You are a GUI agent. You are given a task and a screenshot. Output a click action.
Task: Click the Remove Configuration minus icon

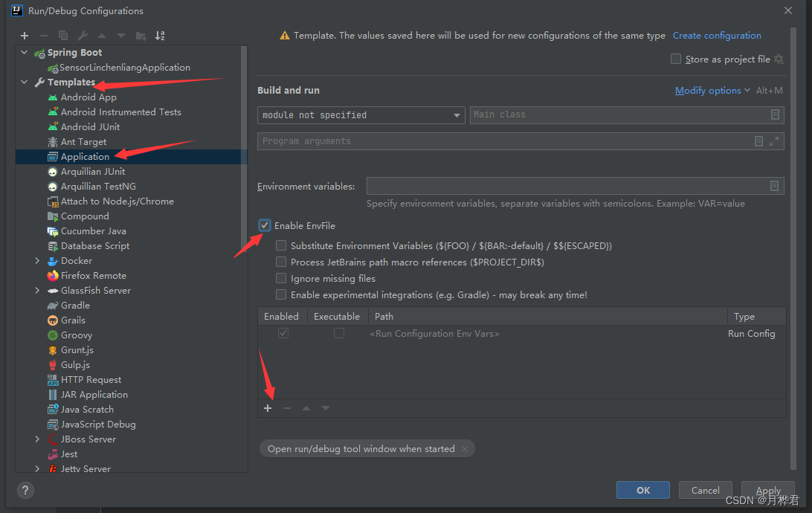[43, 36]
